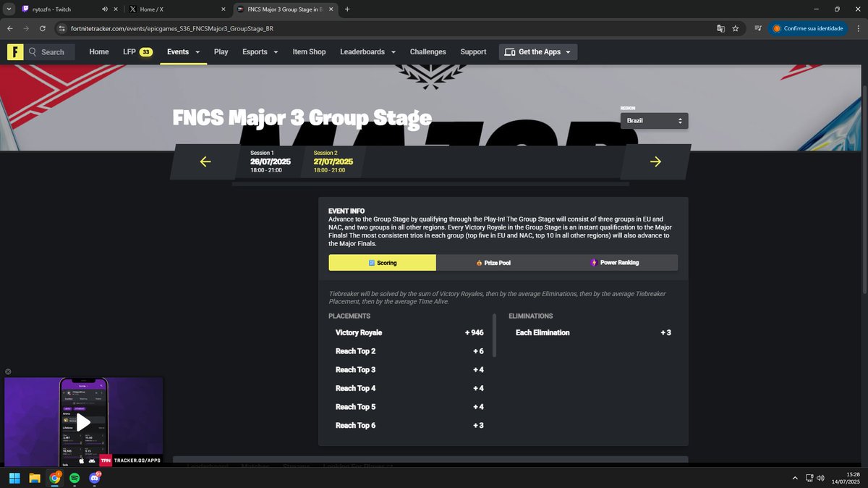Go back using the browser back arrow
This screenshot has height=488, width=868.
pos(9,28)
